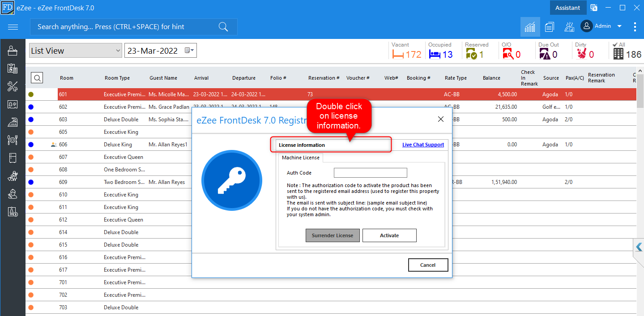Click the magnifier search icon in table header
The image size is (644, 316).
[37, 78]
